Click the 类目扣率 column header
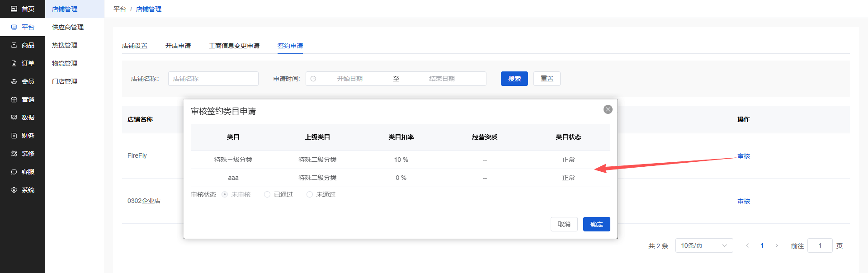 (401, 137)
